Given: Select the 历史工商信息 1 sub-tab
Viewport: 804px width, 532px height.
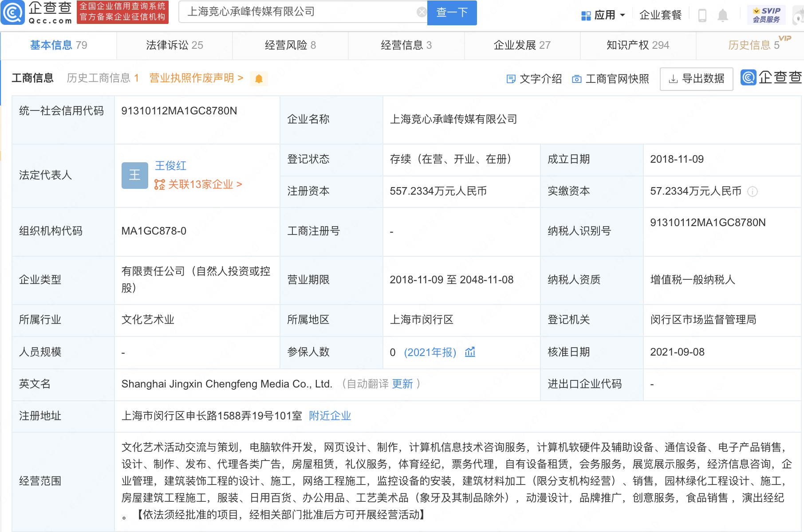Looking at the screenshot, I should (103, 78).
